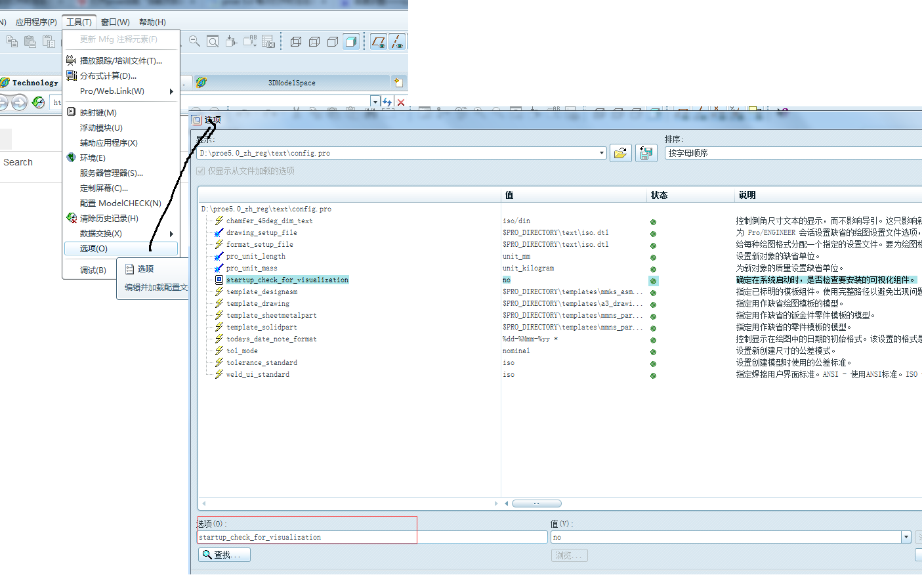The height and width of the screenshot is (579, 924).
Task: Click the hidden line display icon
Action: tap(314, 42)
